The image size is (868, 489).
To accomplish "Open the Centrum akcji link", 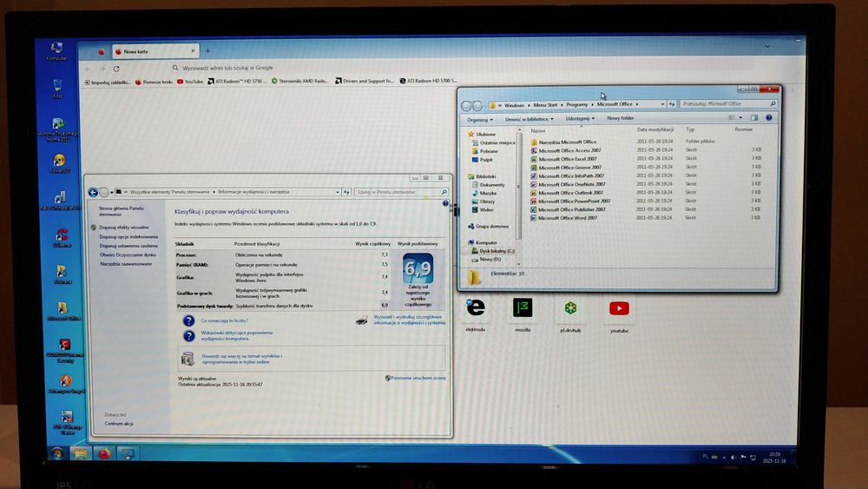I will (x=119, y=424).
